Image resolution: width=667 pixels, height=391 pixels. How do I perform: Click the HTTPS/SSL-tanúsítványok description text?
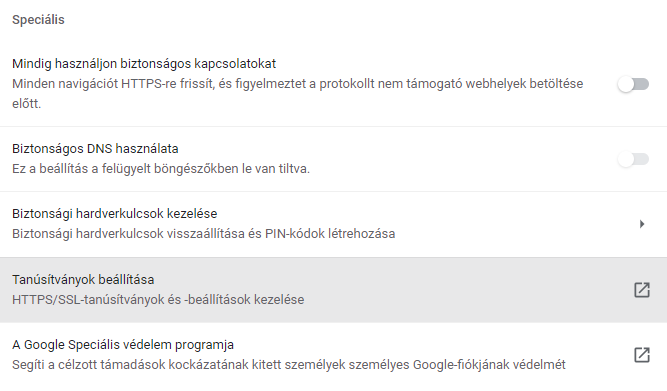[x=158, y=300]
